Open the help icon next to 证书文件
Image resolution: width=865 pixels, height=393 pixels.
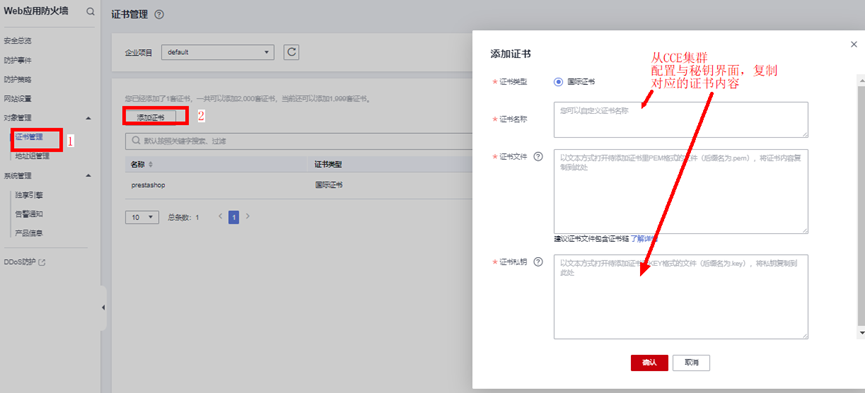pyautogui.click(x=538, y=156)
